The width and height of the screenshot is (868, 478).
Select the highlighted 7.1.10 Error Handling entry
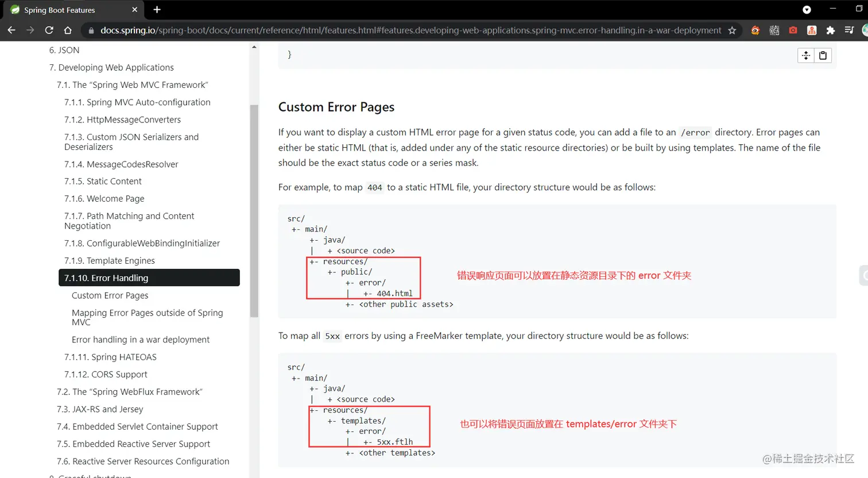(149, 277)
